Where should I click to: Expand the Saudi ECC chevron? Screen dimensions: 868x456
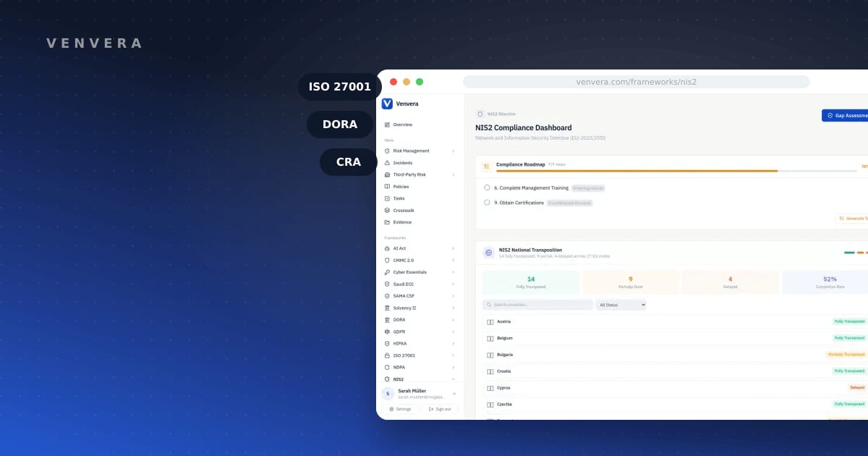[453, 284]
